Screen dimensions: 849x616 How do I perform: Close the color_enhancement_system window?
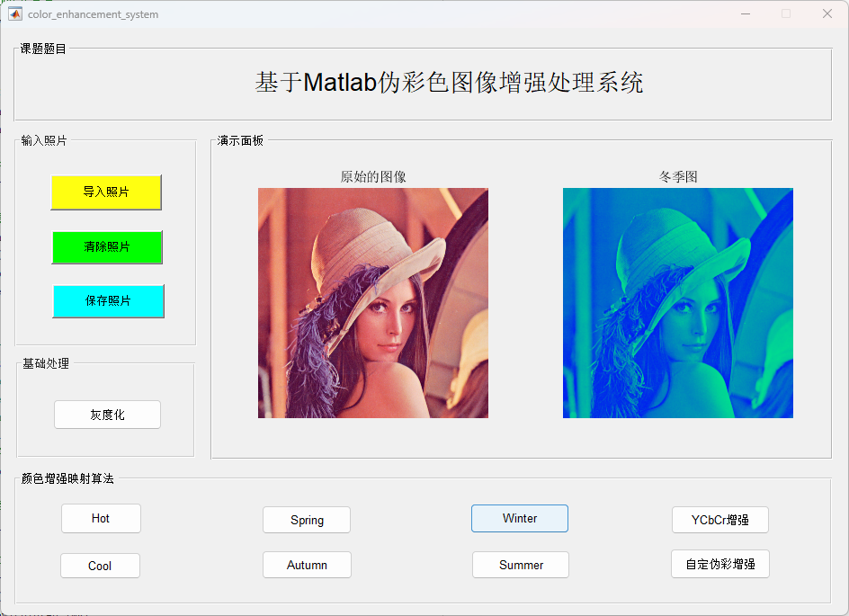(827, 13)
